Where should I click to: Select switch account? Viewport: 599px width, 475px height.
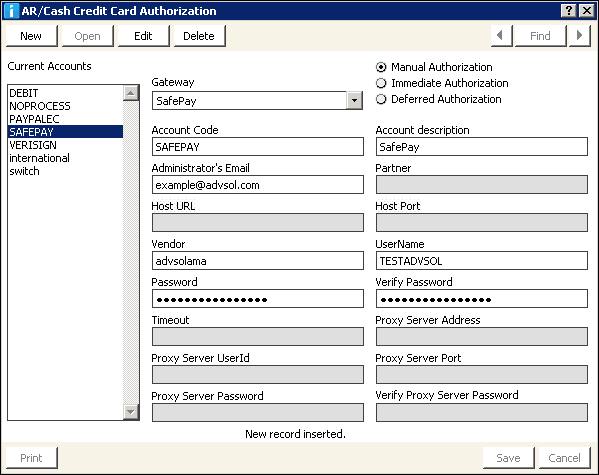(x=65, y=171)
